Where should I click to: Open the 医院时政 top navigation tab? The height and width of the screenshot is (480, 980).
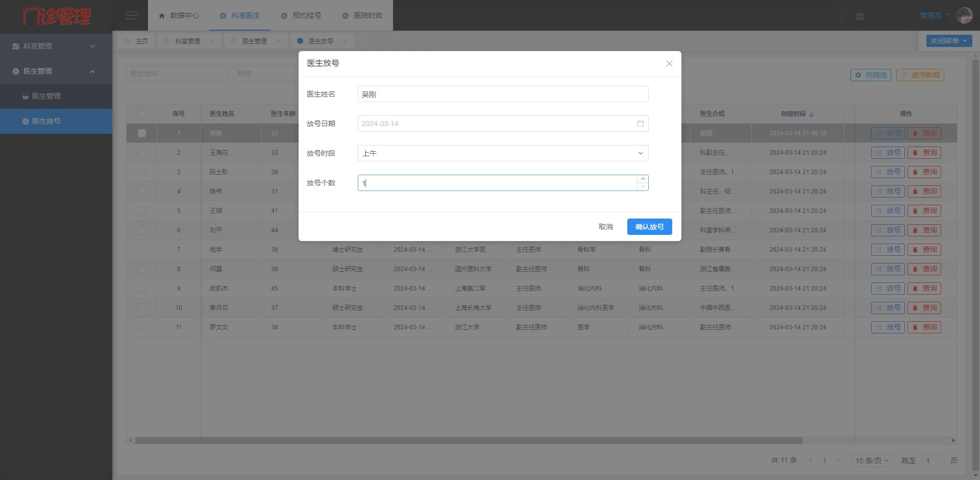(362, 15)
